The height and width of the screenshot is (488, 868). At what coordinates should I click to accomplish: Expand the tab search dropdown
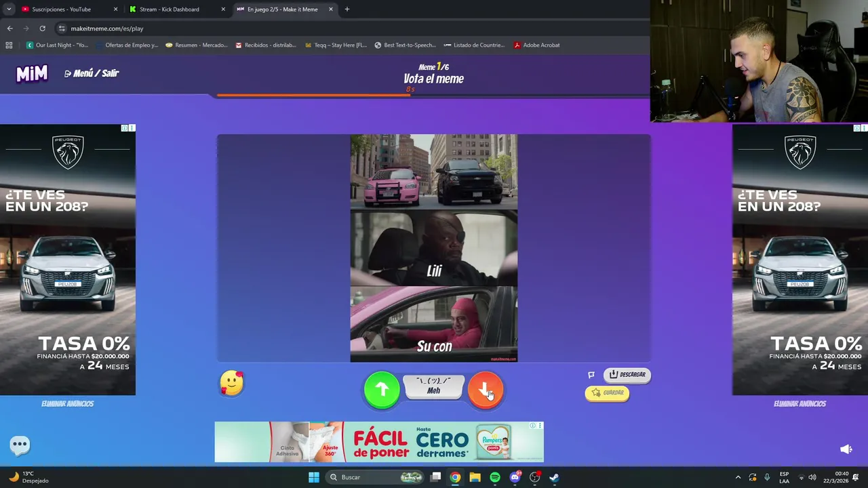pos(9,9)
